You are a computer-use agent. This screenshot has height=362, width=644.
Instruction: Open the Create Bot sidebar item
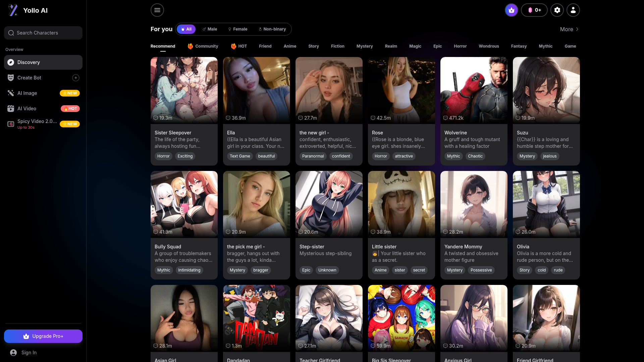[43, 78]
